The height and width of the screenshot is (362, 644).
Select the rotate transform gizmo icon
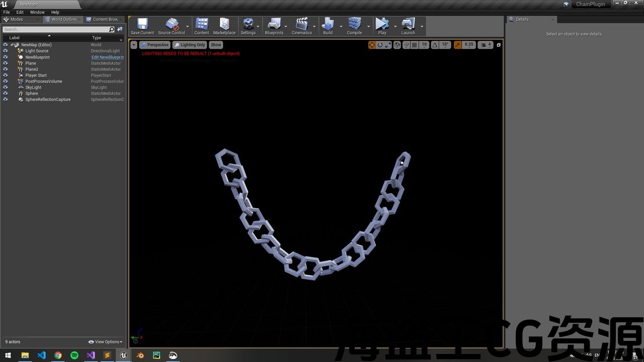click(380, 45)
